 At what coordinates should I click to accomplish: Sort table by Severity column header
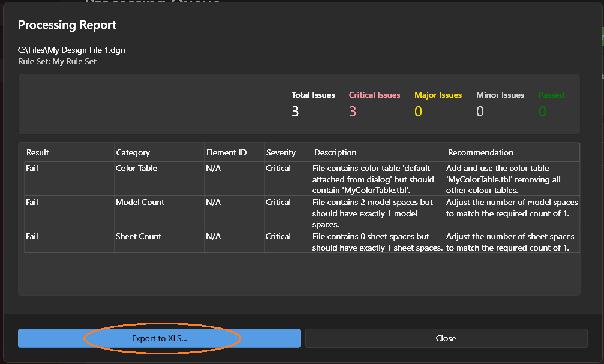coord(281,152)
